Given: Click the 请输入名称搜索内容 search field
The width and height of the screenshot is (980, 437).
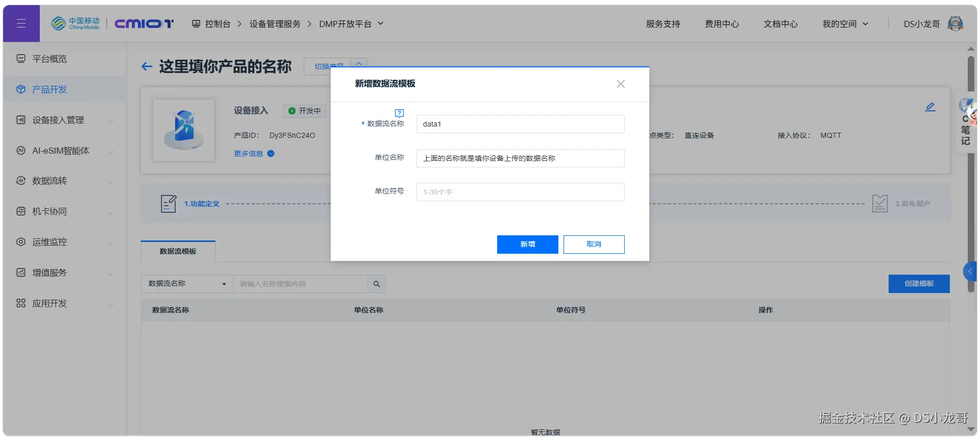Looking at the screenshot, I should (301, 284).
